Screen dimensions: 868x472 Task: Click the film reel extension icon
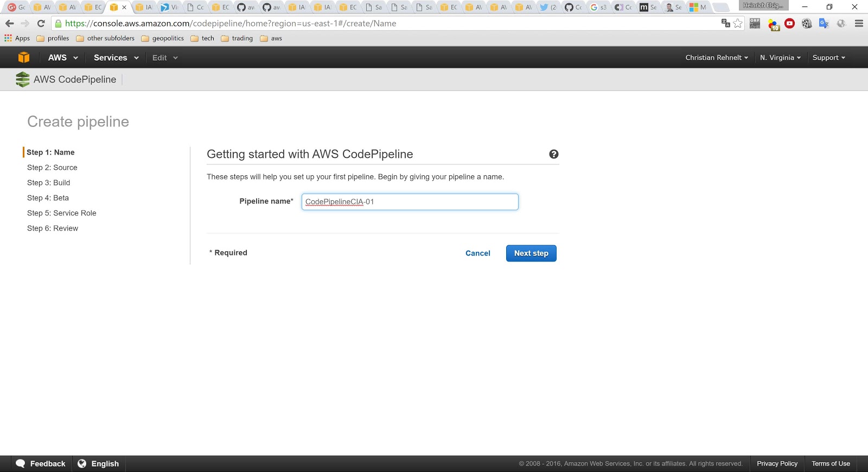pos(807,23)
